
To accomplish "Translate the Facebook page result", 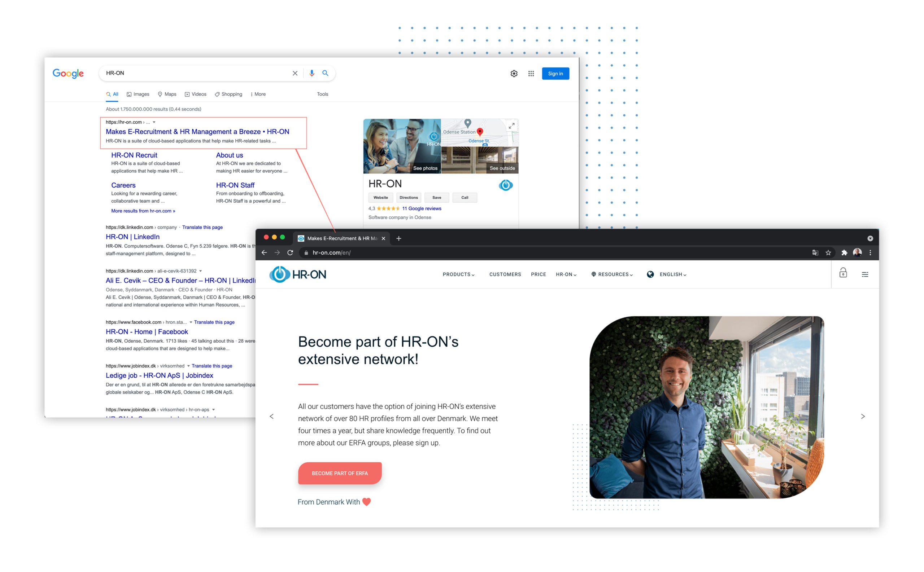I will [214, 322].
